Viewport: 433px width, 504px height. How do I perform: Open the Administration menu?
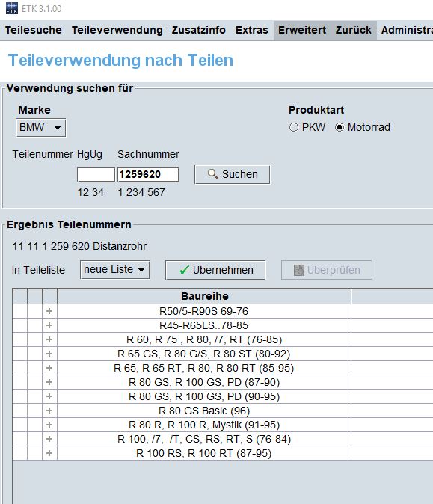click(x=407, y=30)
